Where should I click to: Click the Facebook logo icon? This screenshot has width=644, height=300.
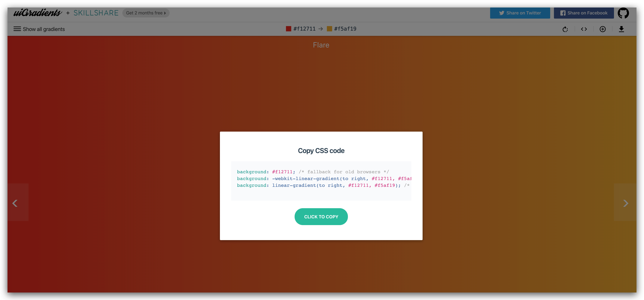coord(563,13)
